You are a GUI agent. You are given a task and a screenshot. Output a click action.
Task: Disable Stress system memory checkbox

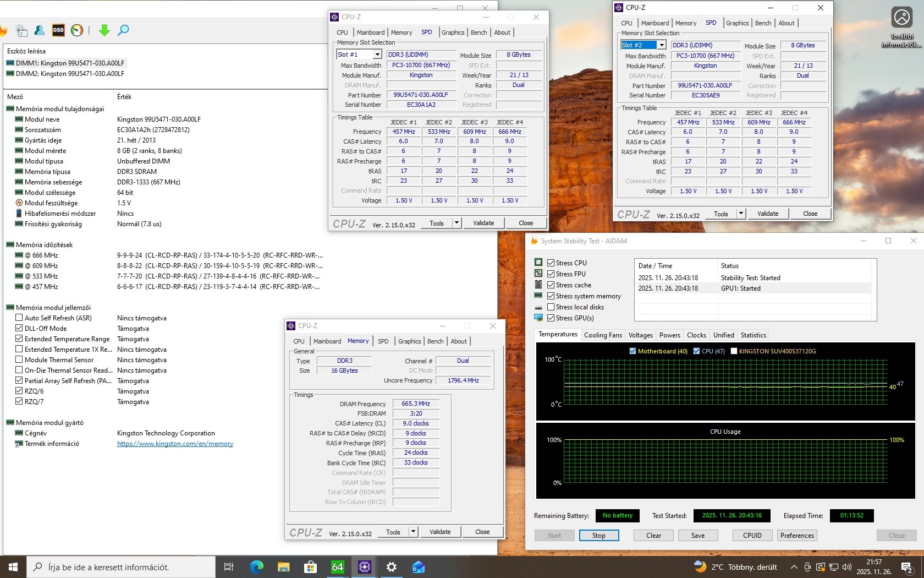(x=551, y=296)
